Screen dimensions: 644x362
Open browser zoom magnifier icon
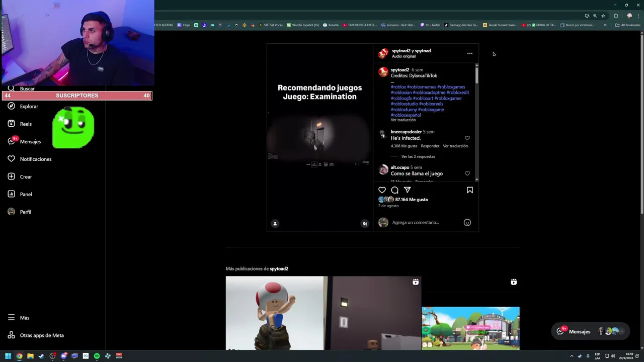click(595, 16)
